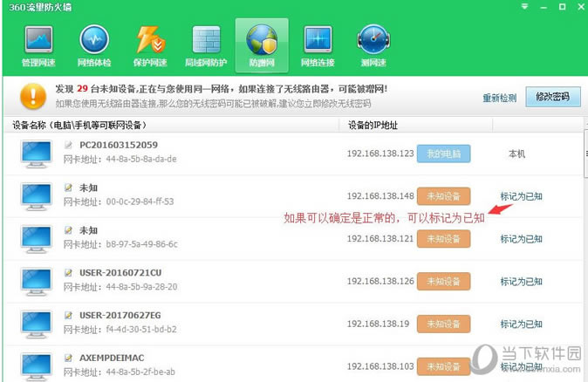Click MAC address b8-97-5a-49-86-6c
Image resolution: width=588 pixels, height=382 pixels.
(x=141, y=244)
